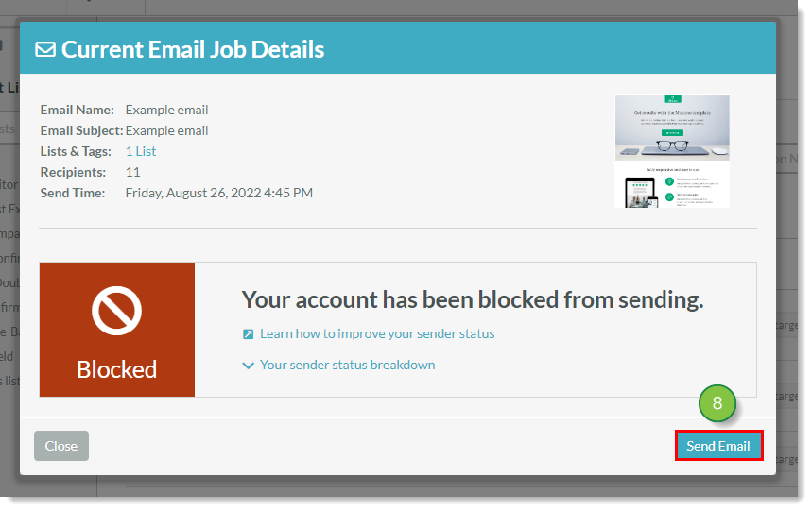This screenshot has width=812, height=511.
Task: Click the chevron beside sender status breakdown
Action: pyautogui.click(x=249, y=366)
